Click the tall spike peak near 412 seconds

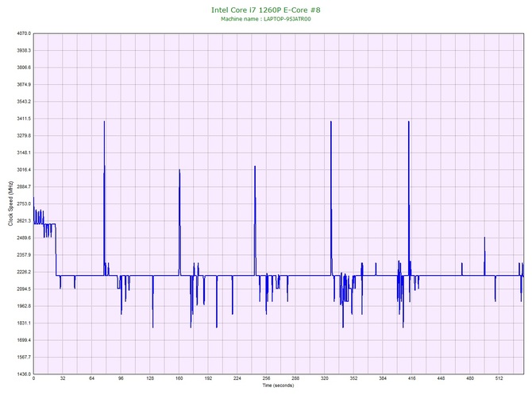coord(409,122)
